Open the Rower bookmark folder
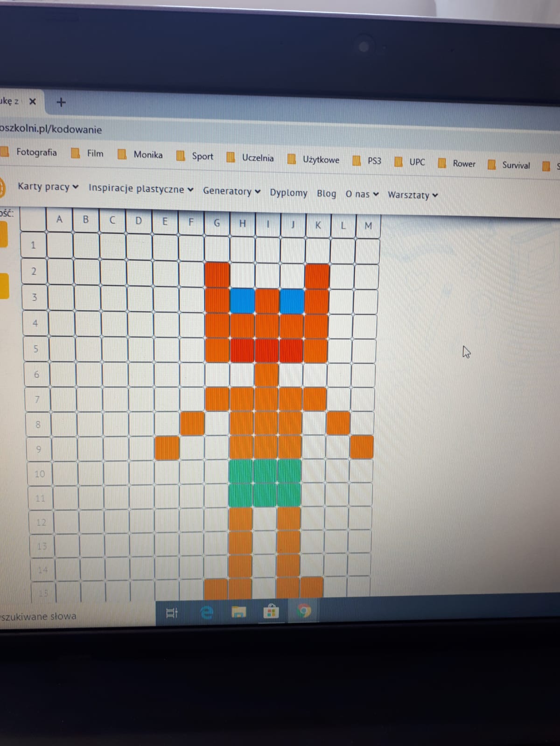Viewport: 560px width, 746px height. coord(456,163)
